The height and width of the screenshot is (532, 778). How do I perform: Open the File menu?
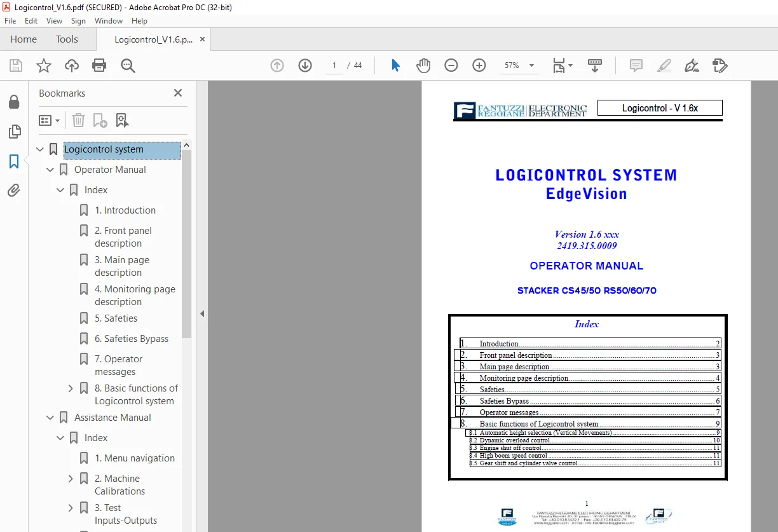[10, 21]
